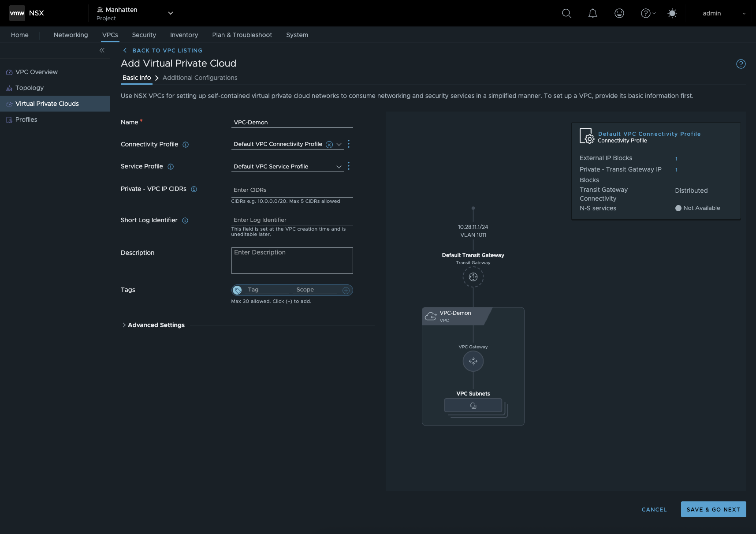Collapse the left sidebar panel

[x=102, y=50]
